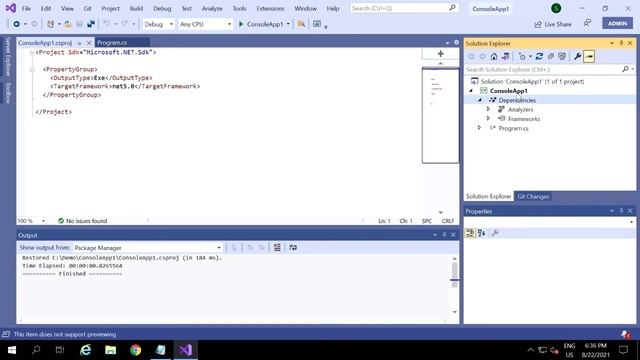Click Sync with Active Document icon
Image resolution: width=640 pixels, height=360 pixels.
(539, 56)
